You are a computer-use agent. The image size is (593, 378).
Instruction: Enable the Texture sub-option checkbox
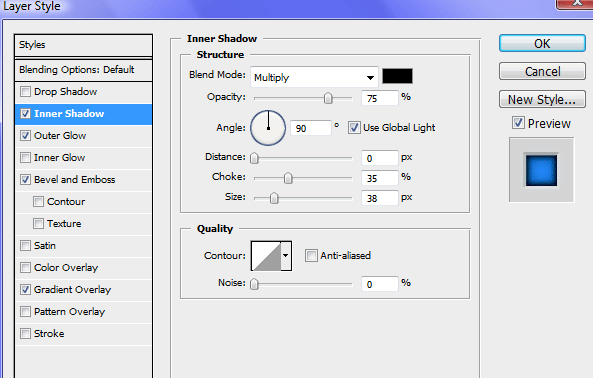(x=38, y=223)
